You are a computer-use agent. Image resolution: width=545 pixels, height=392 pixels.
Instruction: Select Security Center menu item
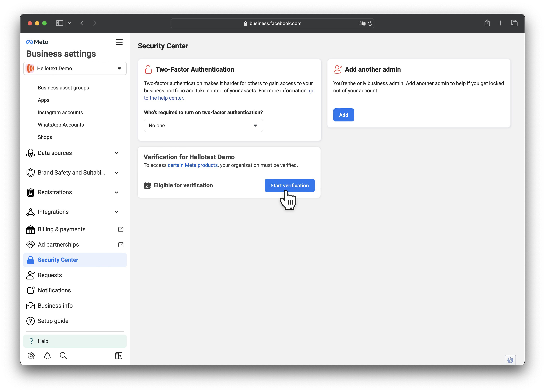click(75, 260)
